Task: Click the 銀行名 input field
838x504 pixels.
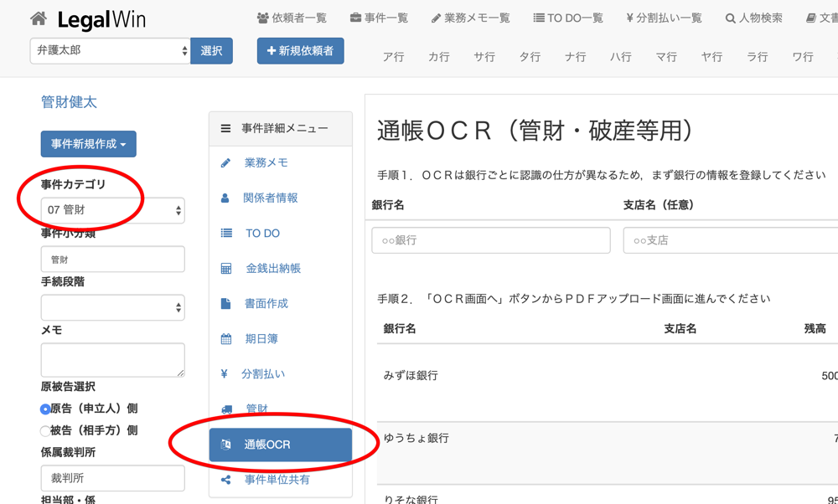Action: 490,240
